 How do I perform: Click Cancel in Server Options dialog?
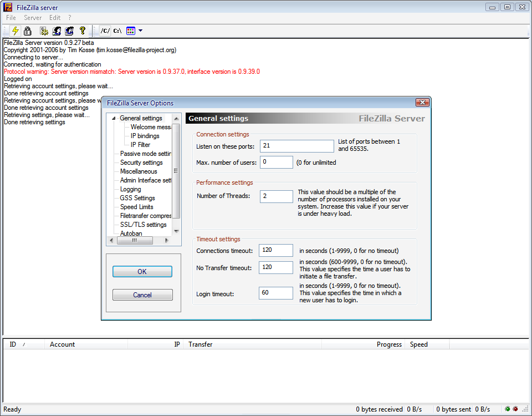coord(142,295)
